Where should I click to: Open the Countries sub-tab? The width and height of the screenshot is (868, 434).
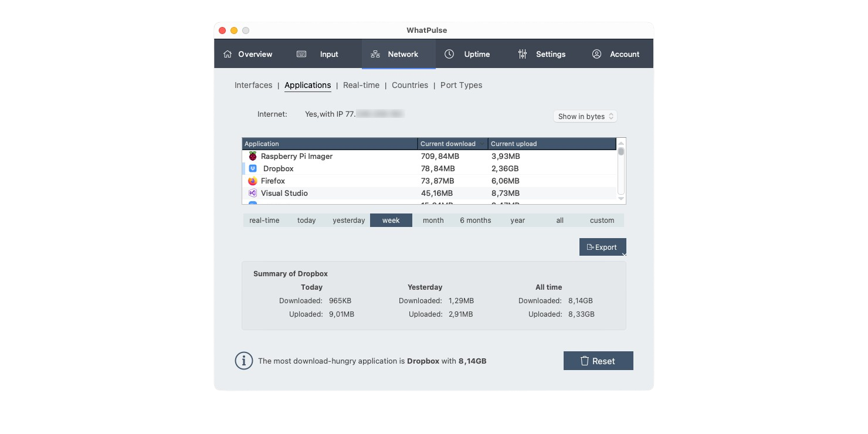tap(409, 85)
